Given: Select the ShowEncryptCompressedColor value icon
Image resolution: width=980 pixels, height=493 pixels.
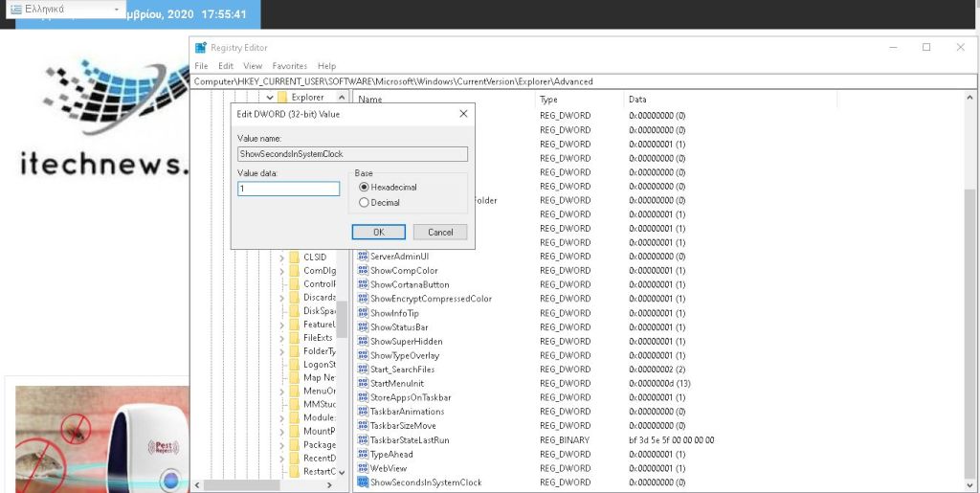Looking at the screenshot, I should (363, 299).
